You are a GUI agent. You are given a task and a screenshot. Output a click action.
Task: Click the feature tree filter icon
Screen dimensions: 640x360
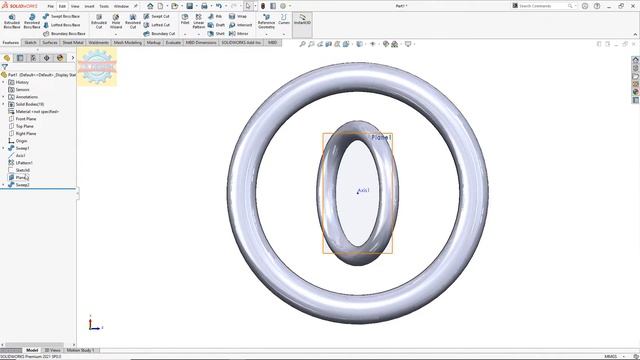tap(4, 67)
